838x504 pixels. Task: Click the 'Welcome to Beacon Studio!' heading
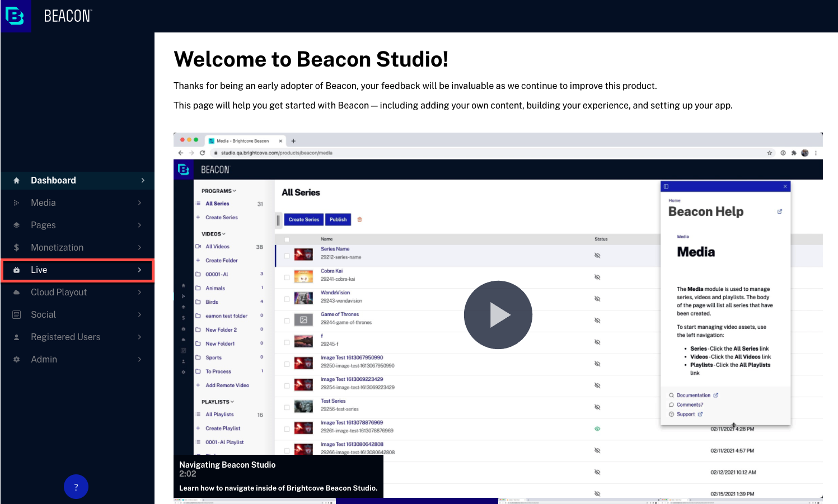click(311, 59)
